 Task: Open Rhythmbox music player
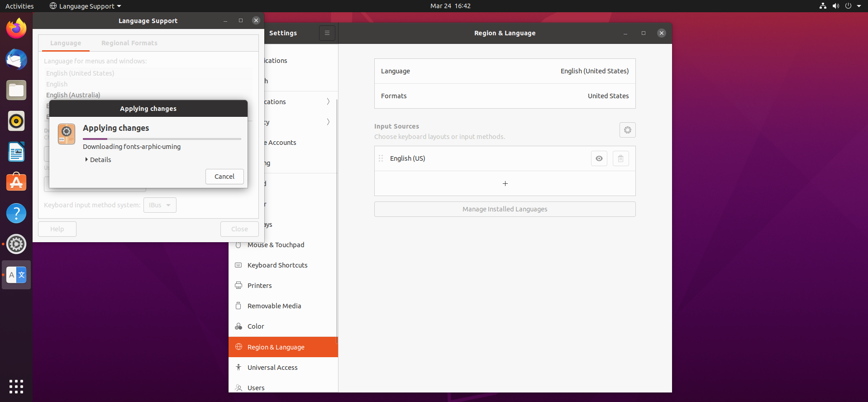coord(16,121)
